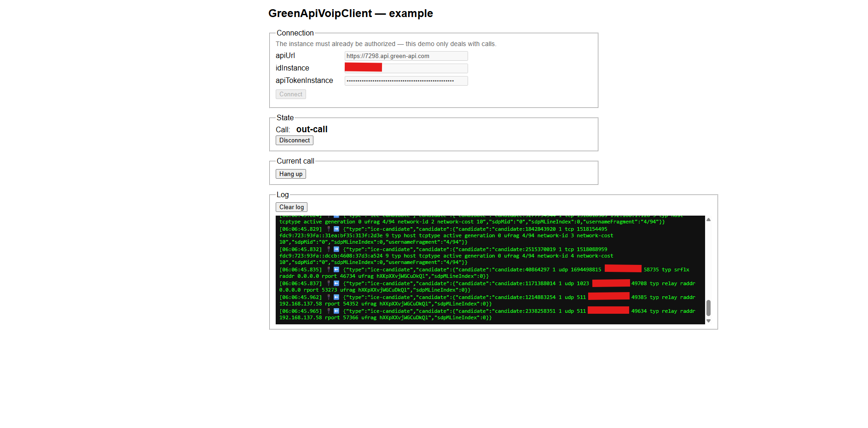Image resolution: width=868 pixels, height=428 pixels.
Task: Click the incoming arrow icon at 06:06:45.962
Action: pyautogui.click(x=336, y=297)
